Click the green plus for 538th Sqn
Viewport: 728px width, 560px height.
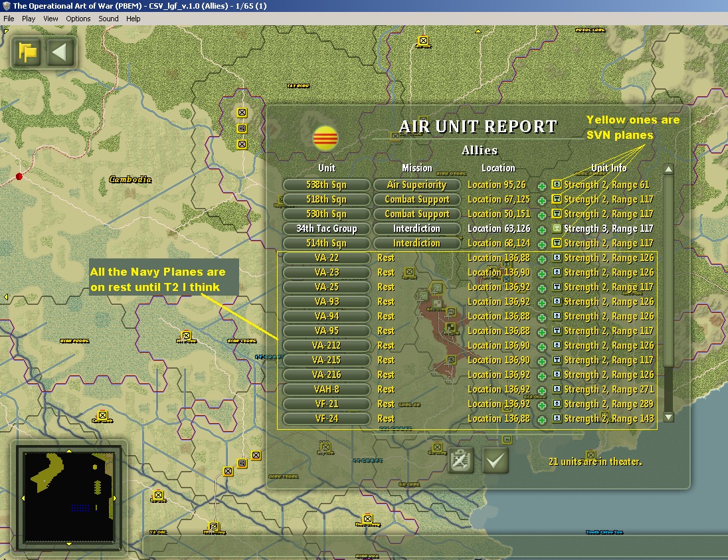click(541, 186)
